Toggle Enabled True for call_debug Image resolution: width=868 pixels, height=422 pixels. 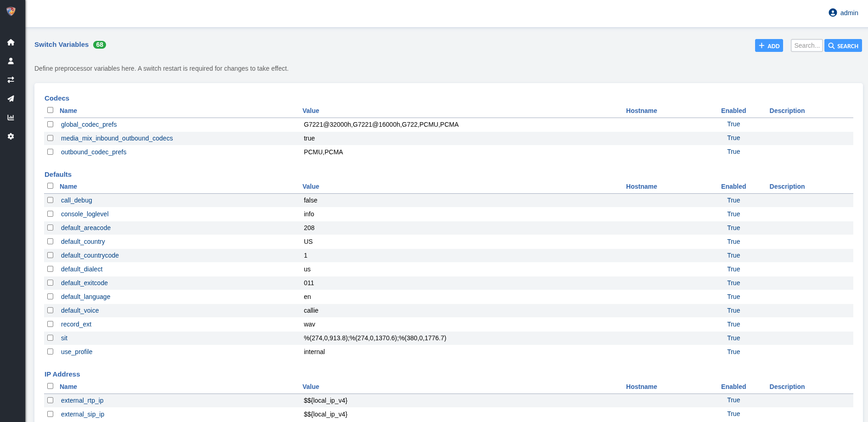[x=734, y=200]
